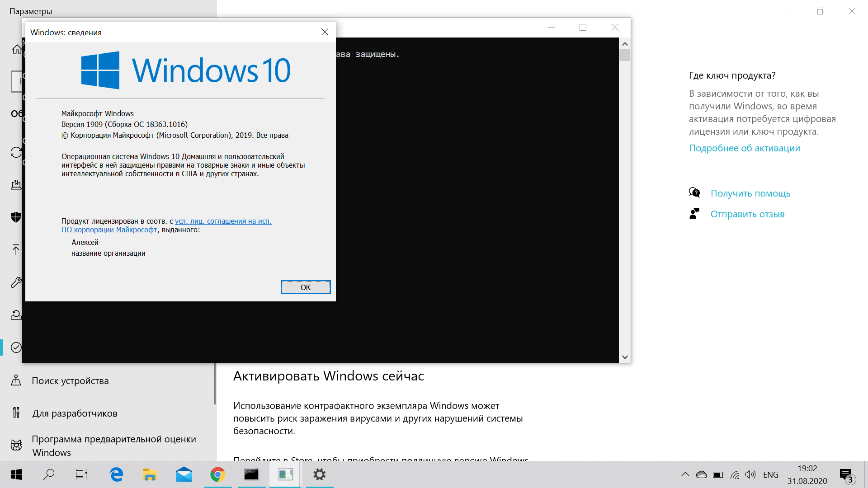Click the Для разработчиков tools icon

16,413
